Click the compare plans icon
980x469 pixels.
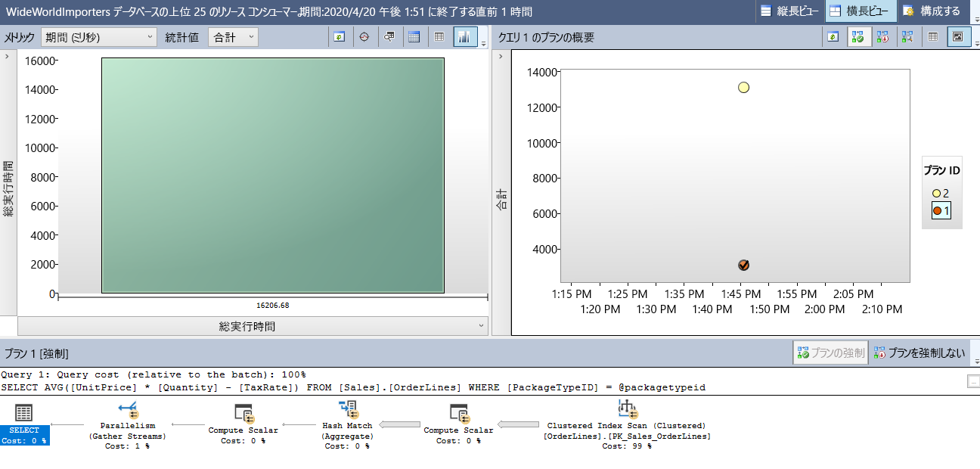(x=908, y=37)
